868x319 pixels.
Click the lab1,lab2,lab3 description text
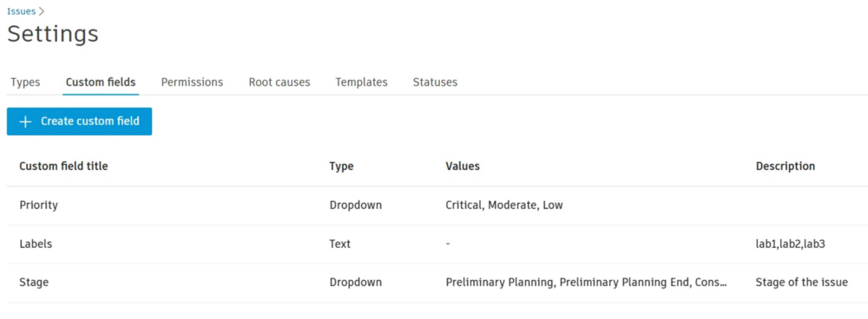[x=791, y=244]
